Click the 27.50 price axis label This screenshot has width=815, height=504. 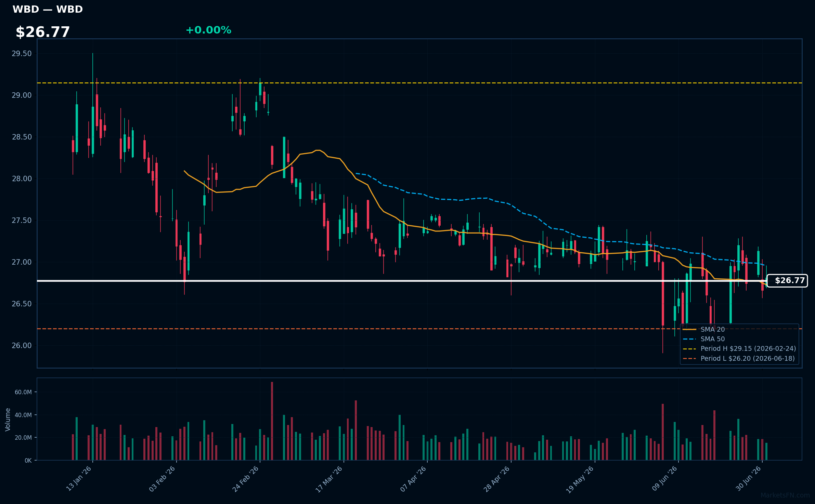22,220
